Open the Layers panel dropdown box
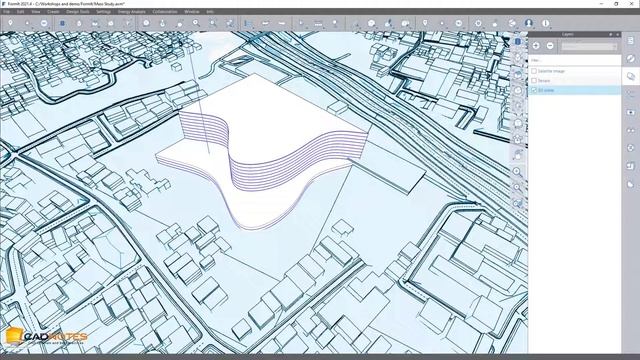The width and height of the screenshot is (640, 360). (x=589, y=46)
